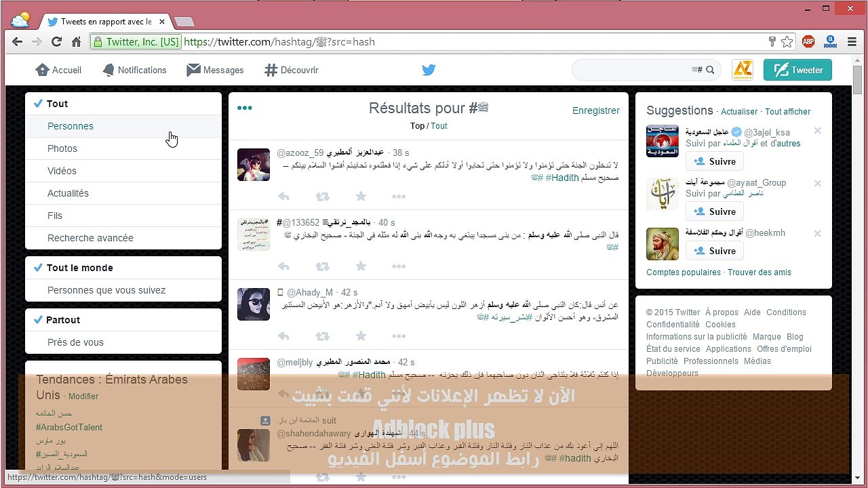
Task: Follow @heekmh with Suivre button
Action: (715, 251)
